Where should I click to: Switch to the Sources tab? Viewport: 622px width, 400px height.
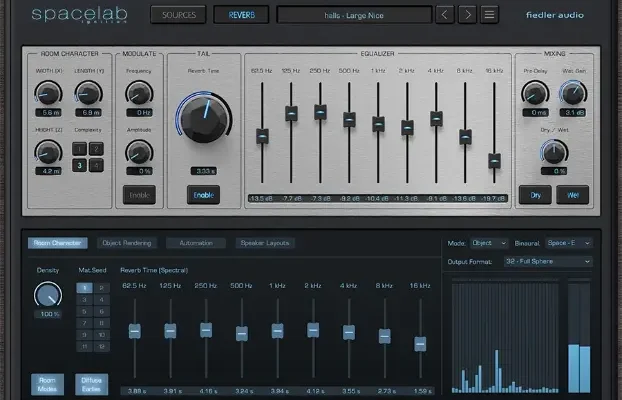coord(179,15)
